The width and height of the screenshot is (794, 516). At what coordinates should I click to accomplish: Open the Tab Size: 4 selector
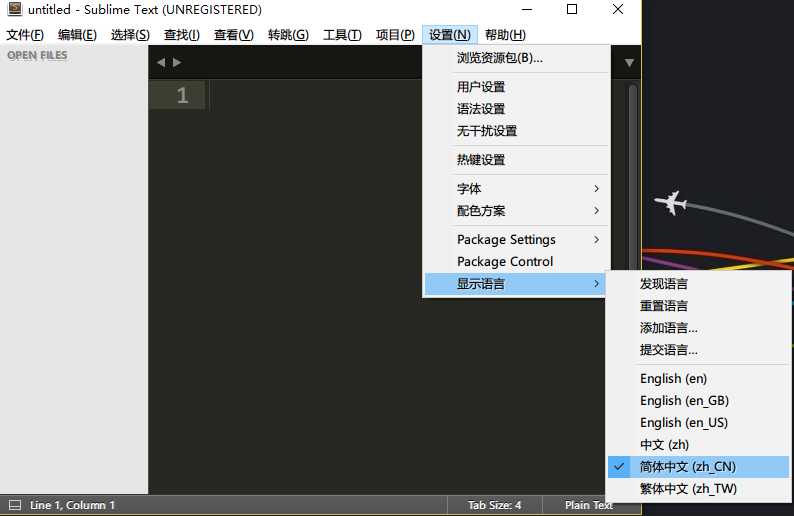(x=494, y=505)
